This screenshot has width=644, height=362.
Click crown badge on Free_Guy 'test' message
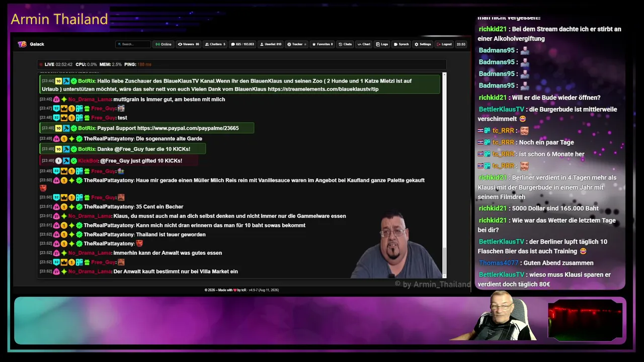64,118
